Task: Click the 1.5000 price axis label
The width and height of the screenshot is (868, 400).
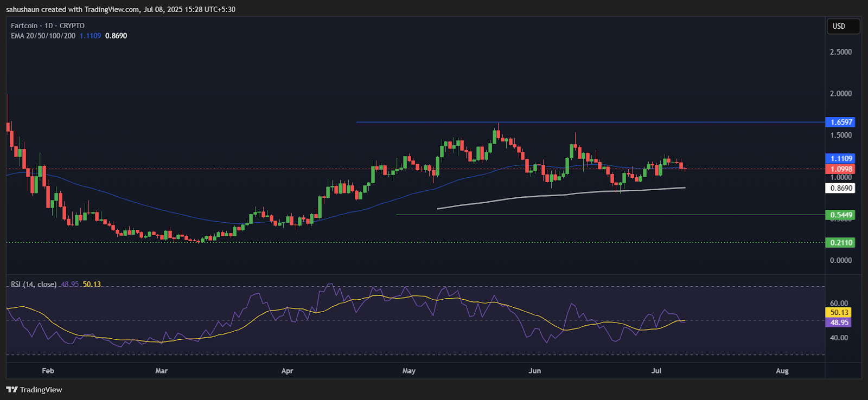Action: pyautogui.click(x=840, y=135)
